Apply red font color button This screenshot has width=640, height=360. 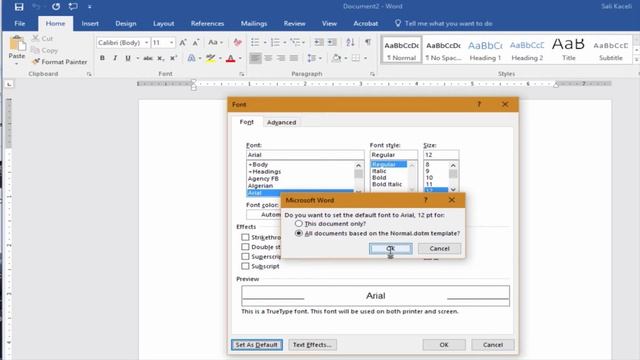(x=231, y=58)
